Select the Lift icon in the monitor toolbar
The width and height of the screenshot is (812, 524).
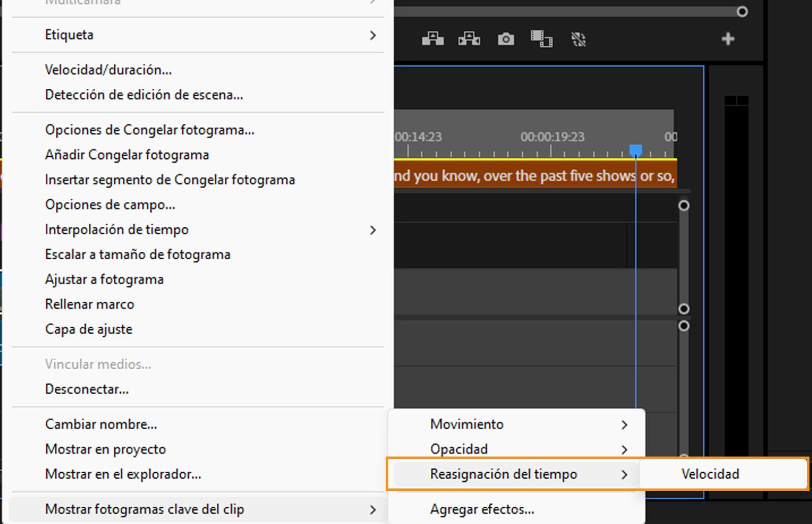click(x=433, y=39)
